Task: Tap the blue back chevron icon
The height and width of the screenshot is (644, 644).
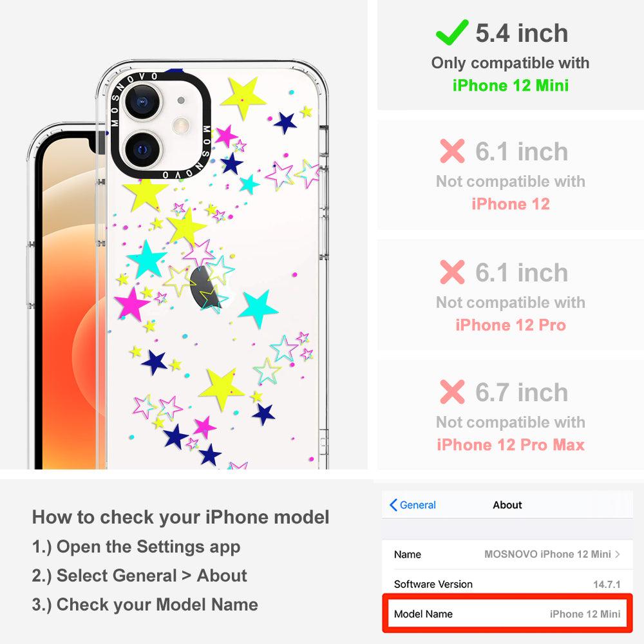Action: point(393,505)
